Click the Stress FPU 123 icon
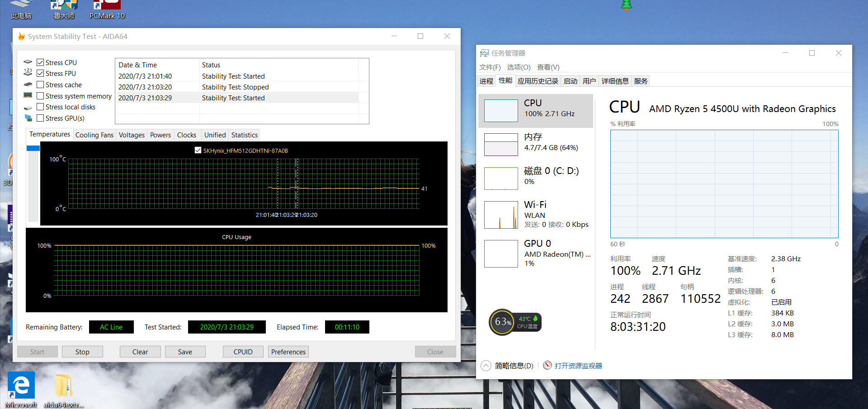Viewport: 868px width, 409px height. (28, 72)
